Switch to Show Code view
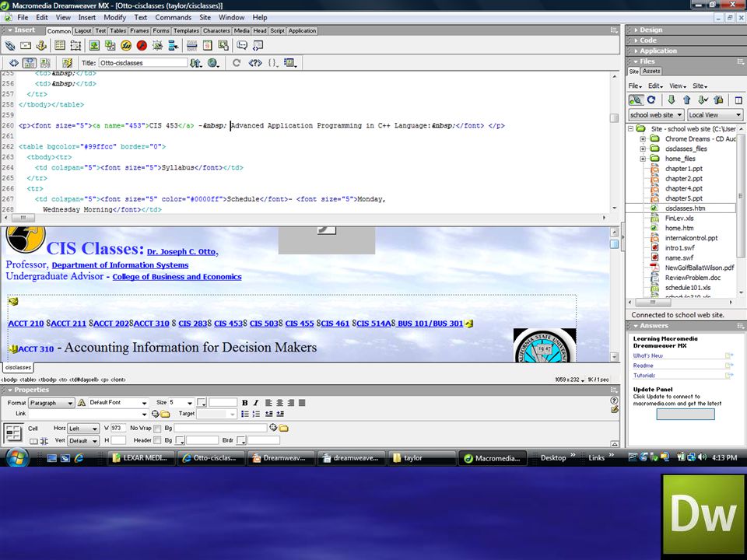Viewport: 747px width, 560px height. point(14,63)
